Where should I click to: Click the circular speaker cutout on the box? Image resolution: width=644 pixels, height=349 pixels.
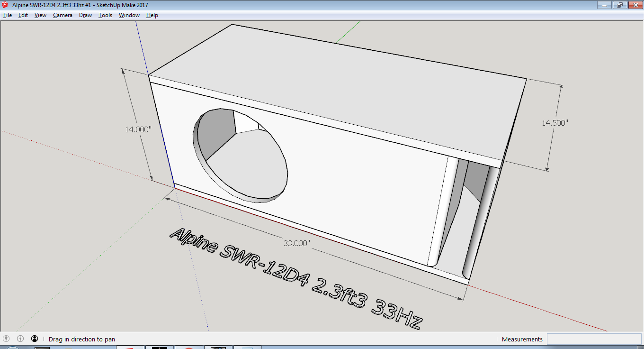click(241, 156)
